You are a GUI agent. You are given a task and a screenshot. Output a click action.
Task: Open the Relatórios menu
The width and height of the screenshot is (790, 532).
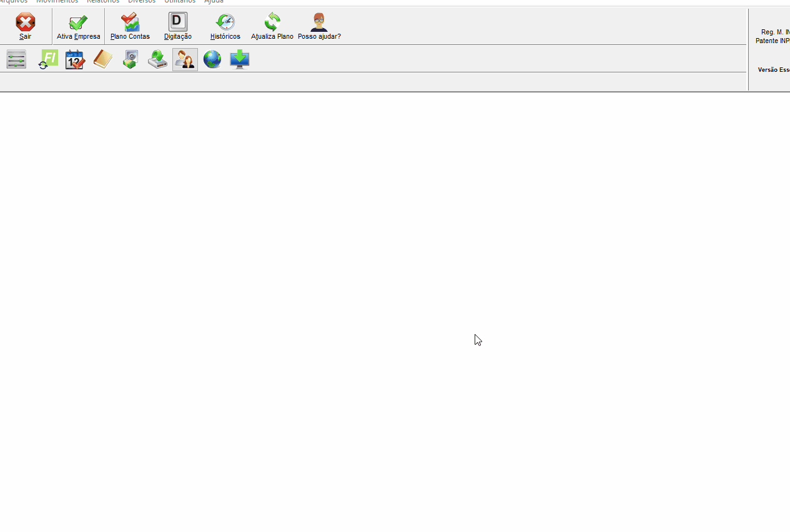103,2
